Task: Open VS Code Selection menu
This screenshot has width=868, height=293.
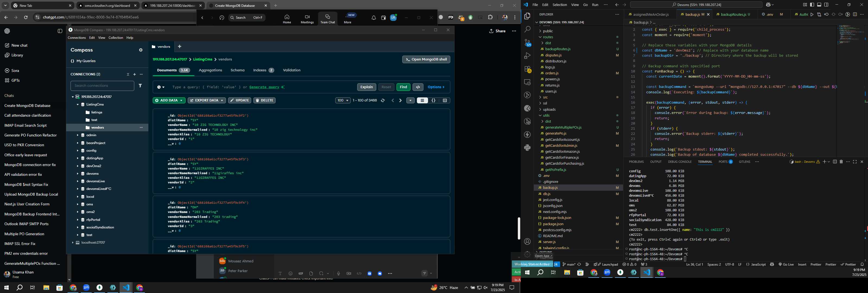Action: (560, 5)
